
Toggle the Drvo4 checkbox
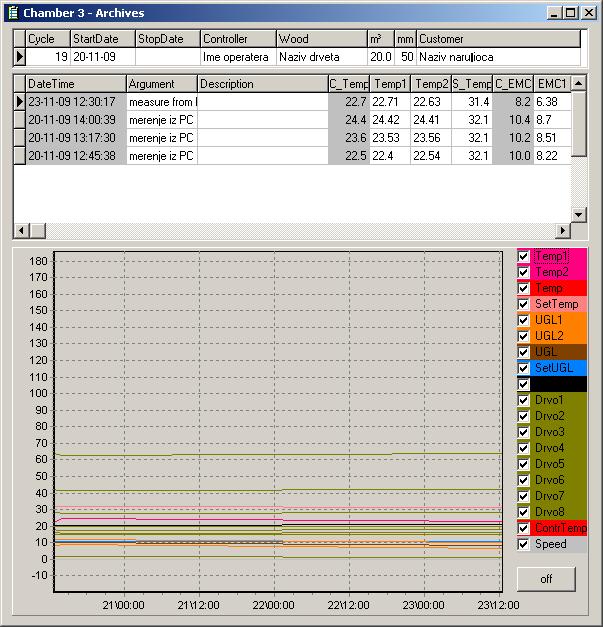pos(523,448)
